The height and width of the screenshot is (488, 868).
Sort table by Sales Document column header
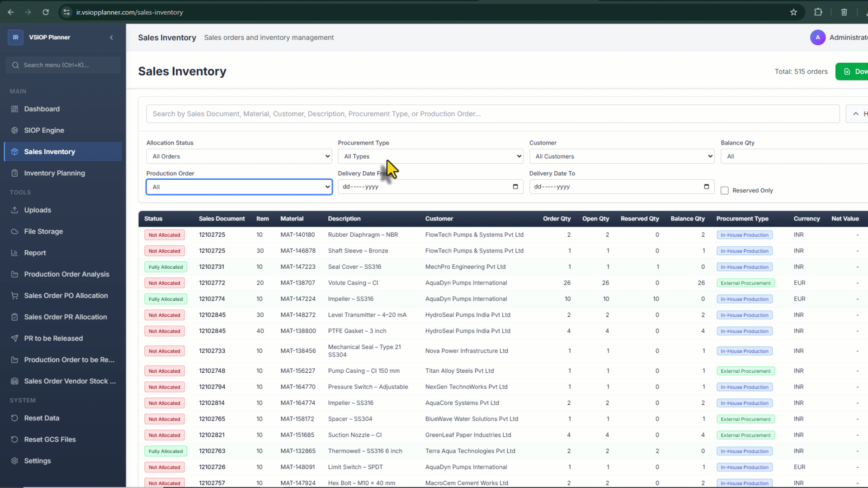point(222,219)
